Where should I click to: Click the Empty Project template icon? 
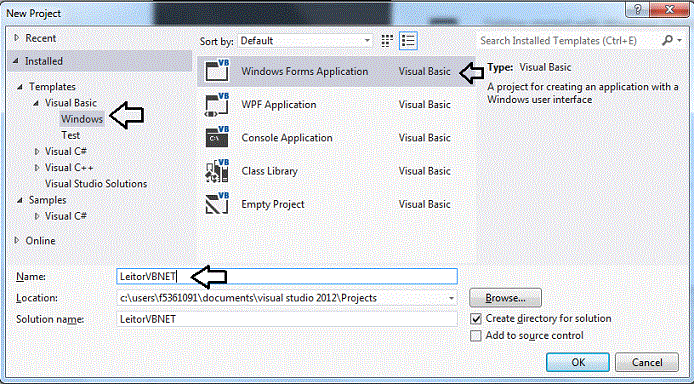[217, 204]
